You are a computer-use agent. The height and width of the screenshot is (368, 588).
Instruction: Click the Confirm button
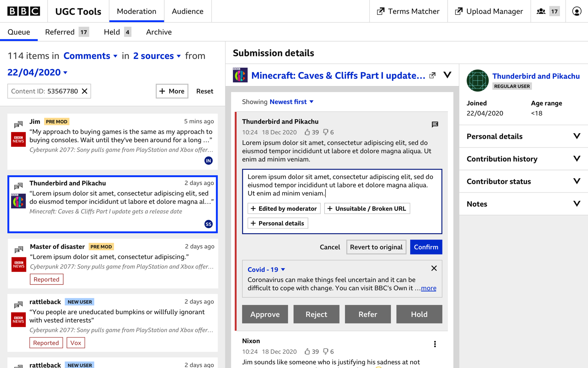tap(426, 247)
